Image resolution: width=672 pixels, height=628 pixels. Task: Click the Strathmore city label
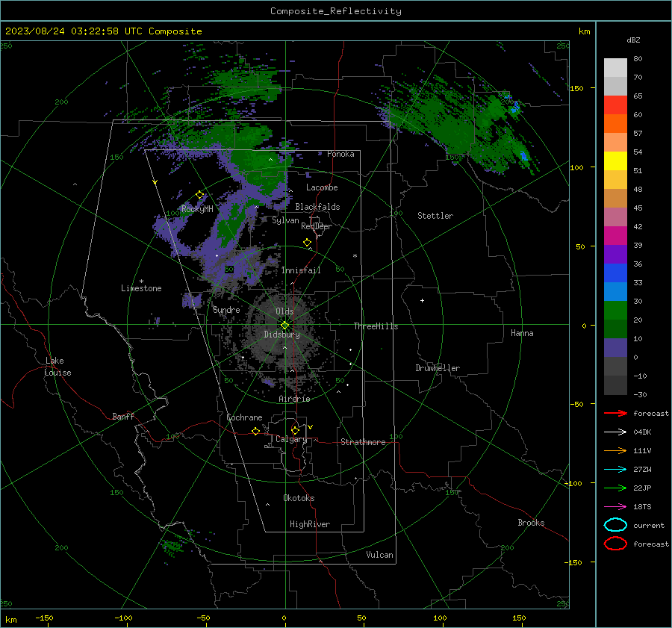pyautogui.click(x=363, y=442)
